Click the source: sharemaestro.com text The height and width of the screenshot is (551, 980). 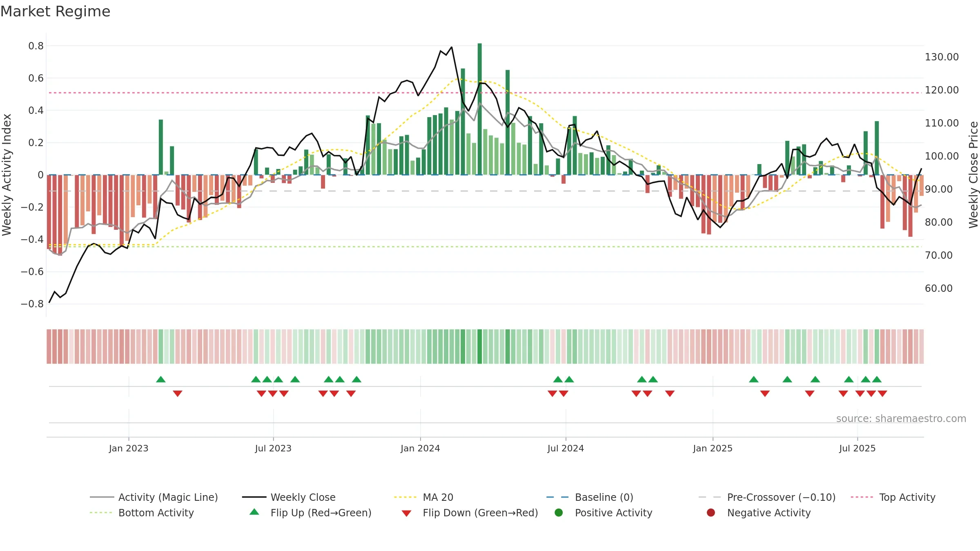pyautogui.click(x=901, y=418)
